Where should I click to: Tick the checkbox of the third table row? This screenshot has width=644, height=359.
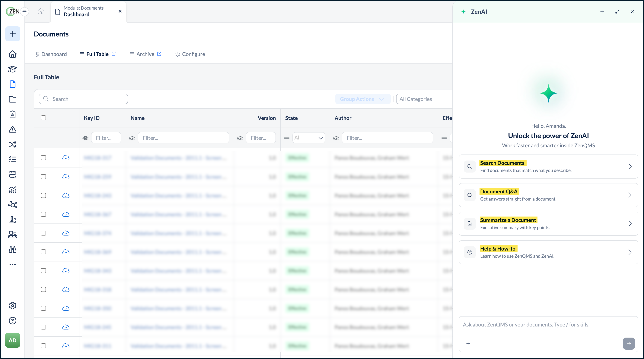[x=43, y=195]
